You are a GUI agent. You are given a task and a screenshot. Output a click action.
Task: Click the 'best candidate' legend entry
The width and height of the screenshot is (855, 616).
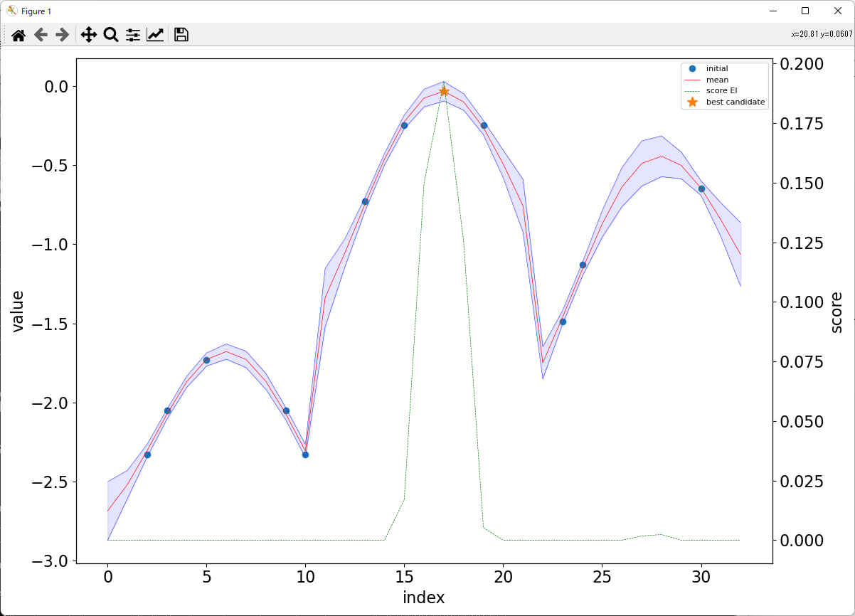coord(735,102)
